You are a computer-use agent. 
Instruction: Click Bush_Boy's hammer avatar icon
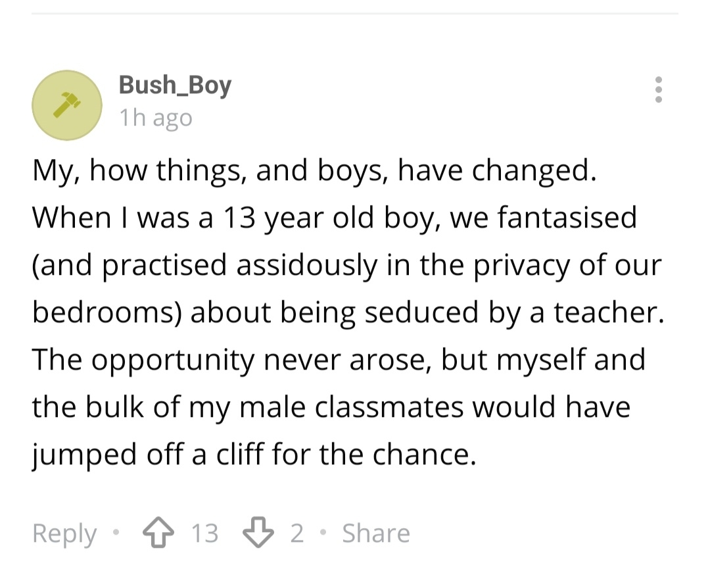67,105
